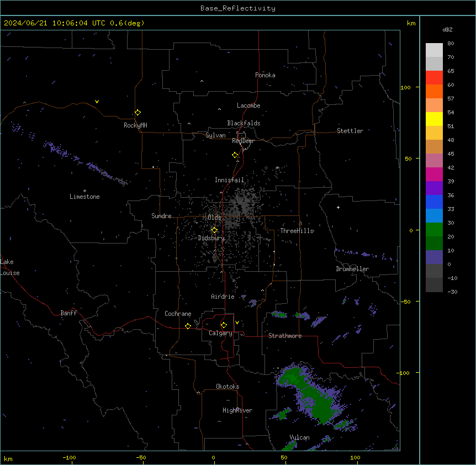Click the purple 39 dBZ legend swatch
Screen dimensions: 476x465
[x=434, y=188]
